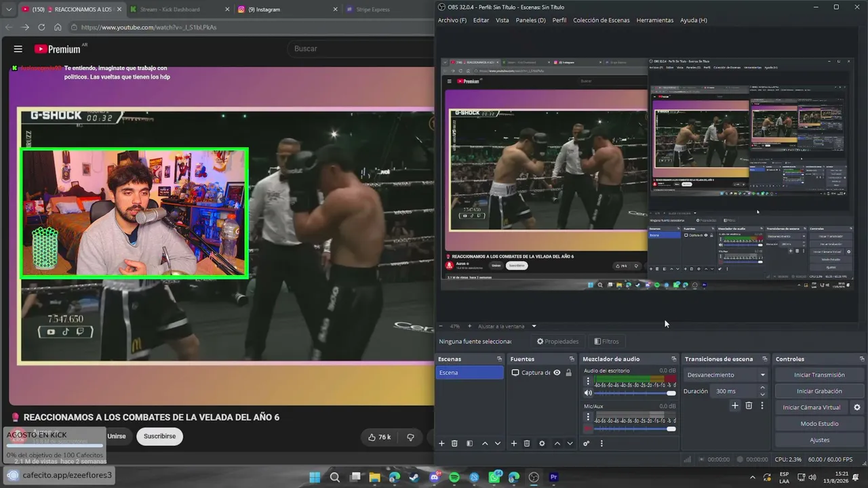Remove selected scene with trash icon
868x488 pixels.
(454, 443)
